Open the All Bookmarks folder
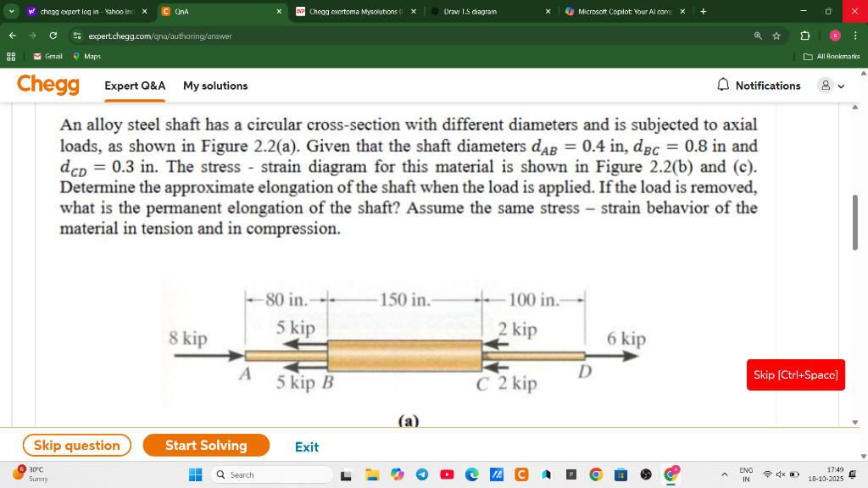Viewport: 868px width, 488px height. 832,57
